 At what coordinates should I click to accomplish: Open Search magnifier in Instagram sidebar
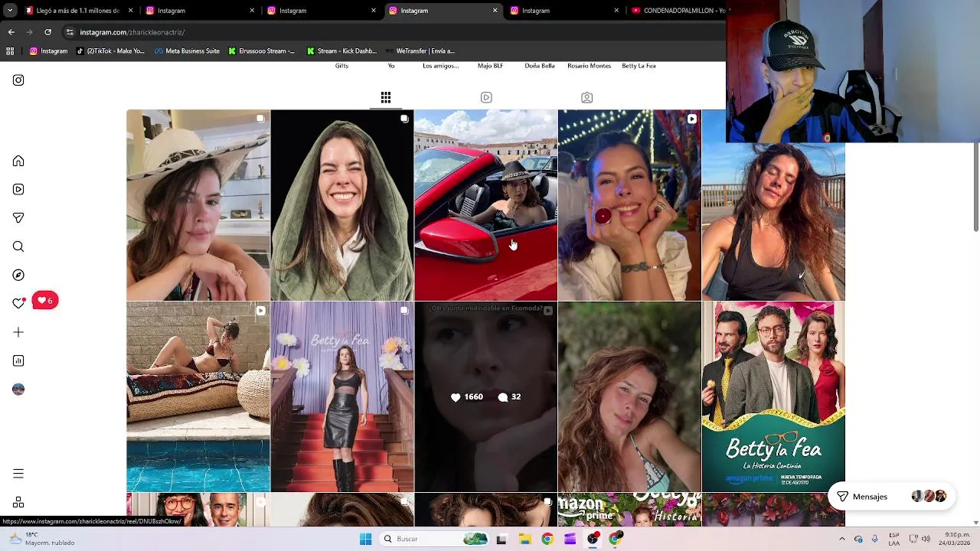click(18, 246)
